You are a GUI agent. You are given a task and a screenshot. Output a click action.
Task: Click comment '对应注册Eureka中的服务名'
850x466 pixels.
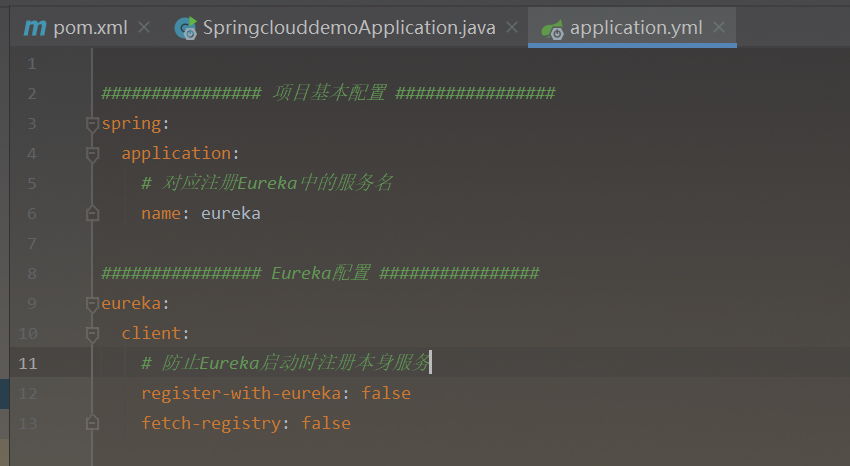pyautogui.click(x=267, y=183)
